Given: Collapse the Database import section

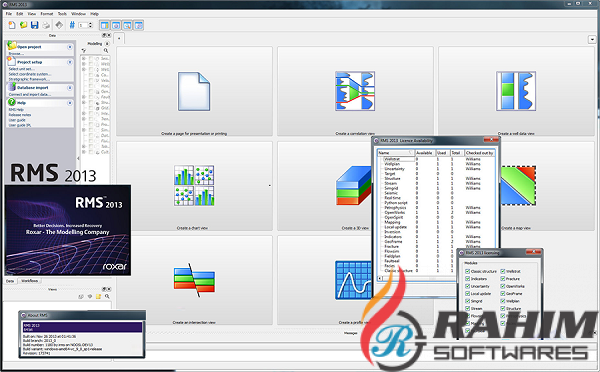Looking at the screenshot, I should click(70, 88).
